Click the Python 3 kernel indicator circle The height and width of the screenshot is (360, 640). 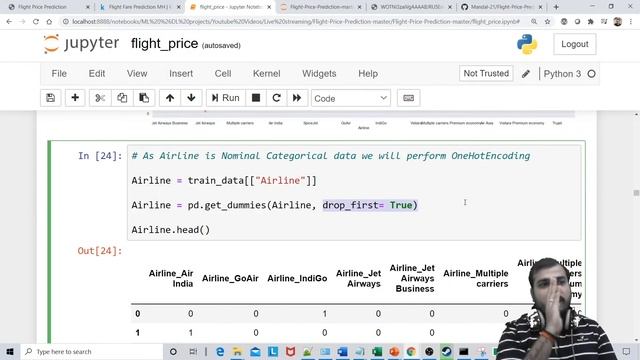click(591, 74)
